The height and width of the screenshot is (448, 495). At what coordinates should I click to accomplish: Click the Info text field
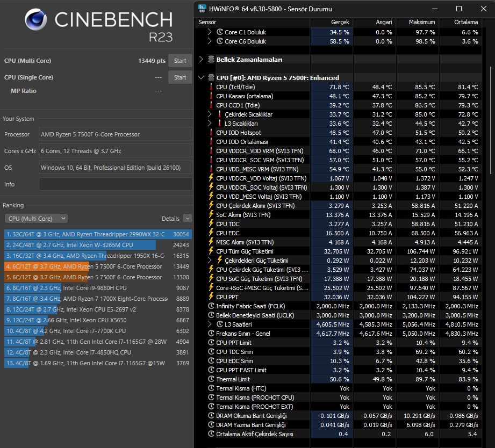(x=116, y=184)
